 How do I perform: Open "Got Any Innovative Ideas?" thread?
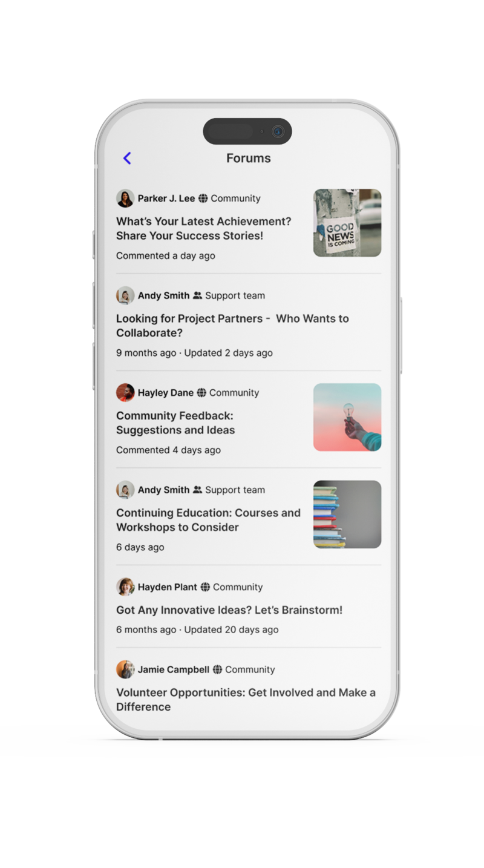pos(229,610)
